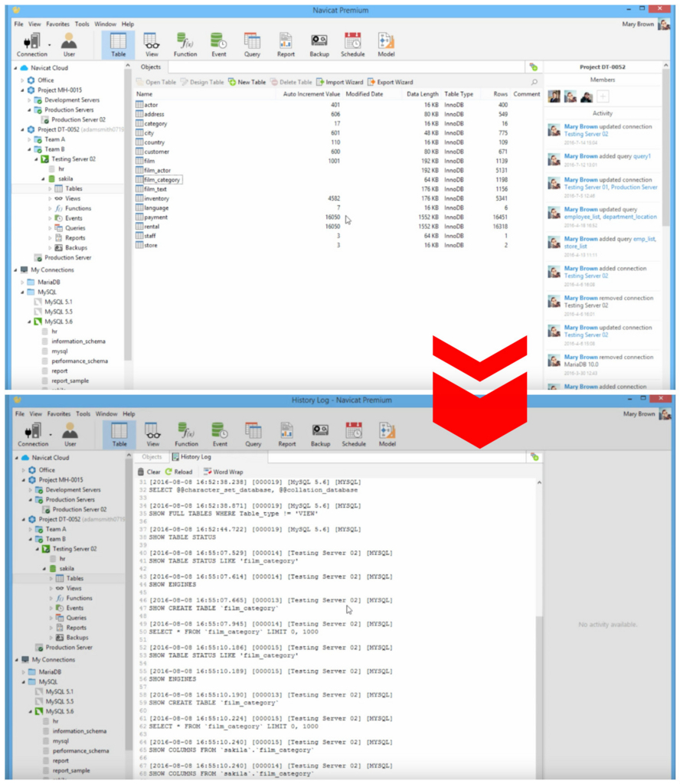This screenshot has width=680, height=784.
Task: Expand MariaDB under My Connections in the upper tree
Action: [22, 282]
